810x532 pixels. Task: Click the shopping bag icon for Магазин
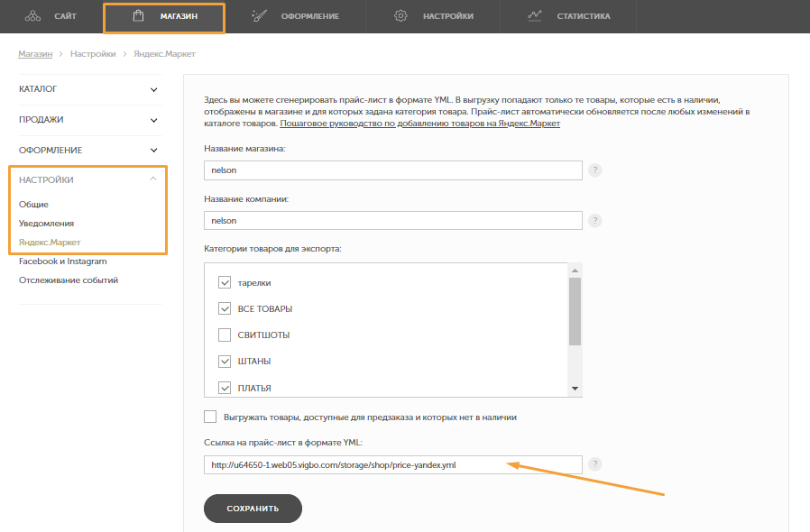(x=138, y=16)
